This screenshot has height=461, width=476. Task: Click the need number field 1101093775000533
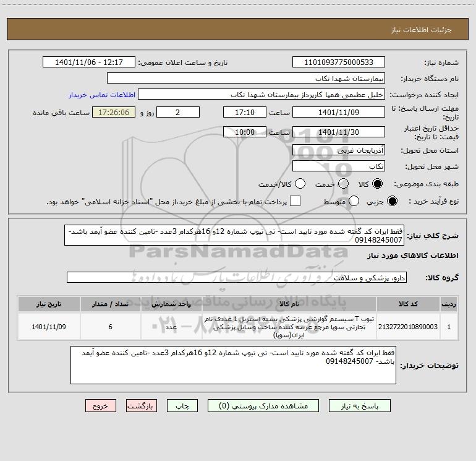tap(339, 62)
